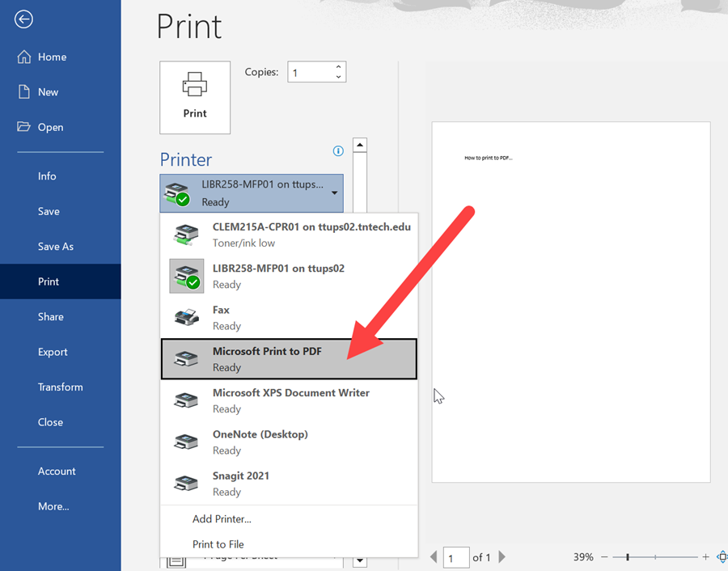Viewport: 728px width, 571px height.
Task: Select Home in the backstage sidebar
Action: pos(61,57)
